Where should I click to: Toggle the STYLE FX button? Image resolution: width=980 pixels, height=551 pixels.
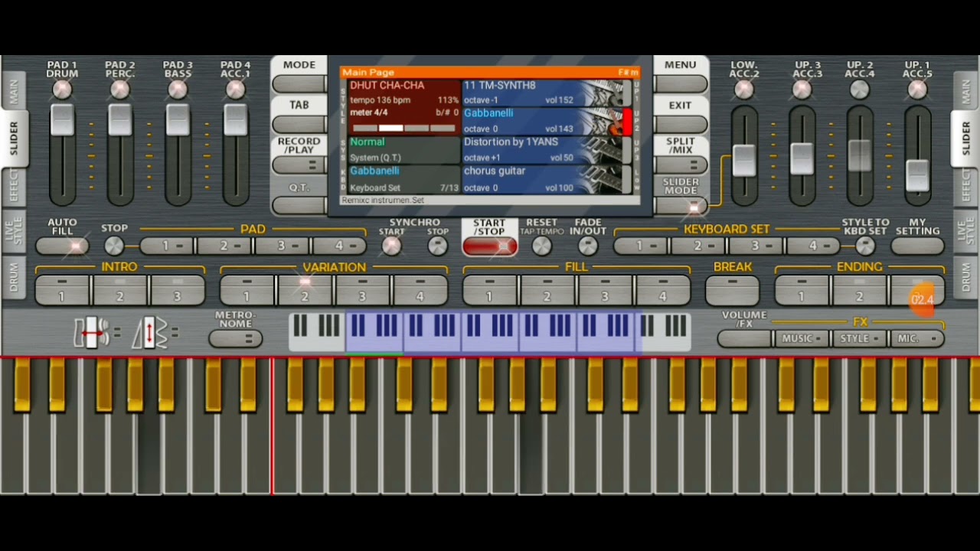pyautogui.click(x=859, y=338)
